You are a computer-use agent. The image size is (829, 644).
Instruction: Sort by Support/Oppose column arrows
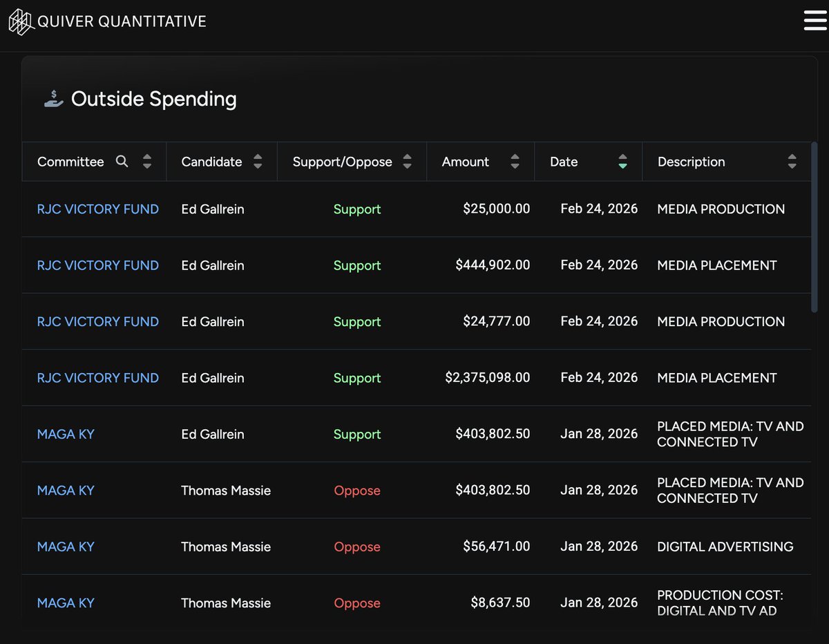[407, 162]
